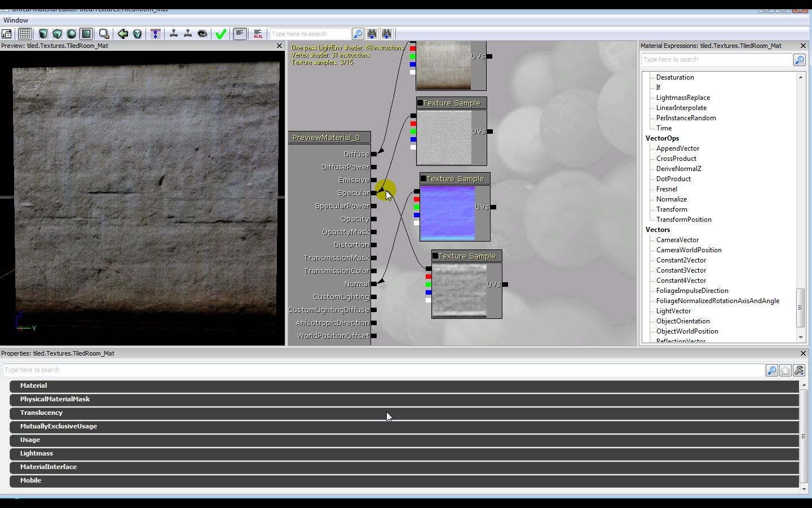Image resolution: width=812 pixels, height=508 pixels.
Task: Click the blue channel pin on normal-map Texture Sample
Action: 417,215
